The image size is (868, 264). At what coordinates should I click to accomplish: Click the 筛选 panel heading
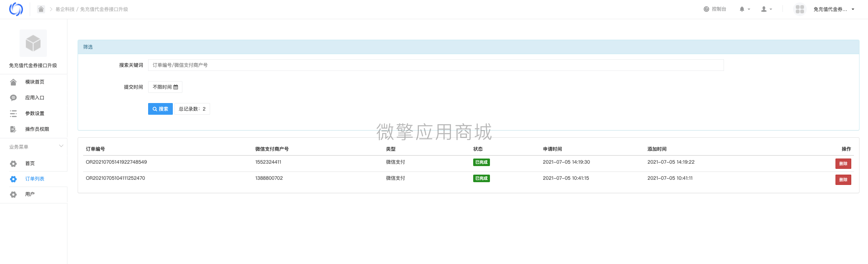coord(88,47)
